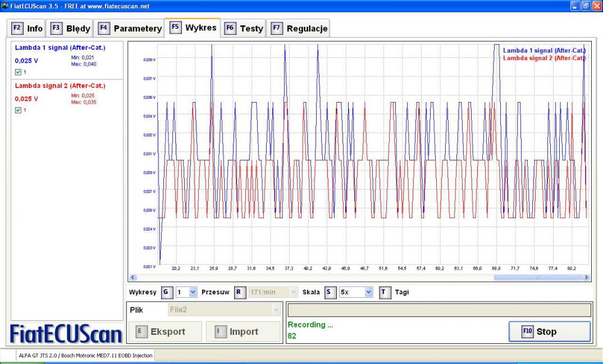
Task: Uncheck the Lambda signal 2 checkbox
Action: click(x=18, y=110)
